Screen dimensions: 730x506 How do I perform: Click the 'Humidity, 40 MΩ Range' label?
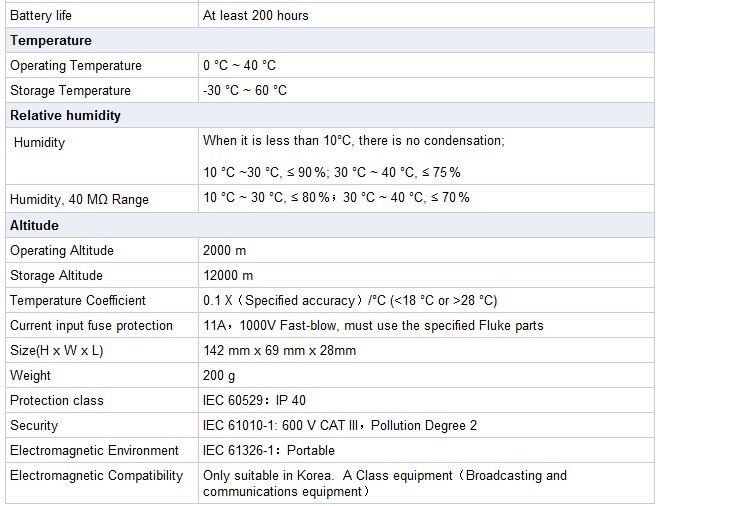point(79,199)
